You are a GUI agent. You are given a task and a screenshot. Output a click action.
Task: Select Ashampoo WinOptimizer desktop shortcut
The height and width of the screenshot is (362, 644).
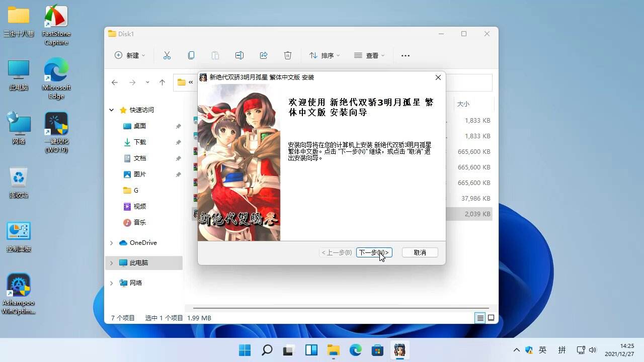click(x=19, y=294)
